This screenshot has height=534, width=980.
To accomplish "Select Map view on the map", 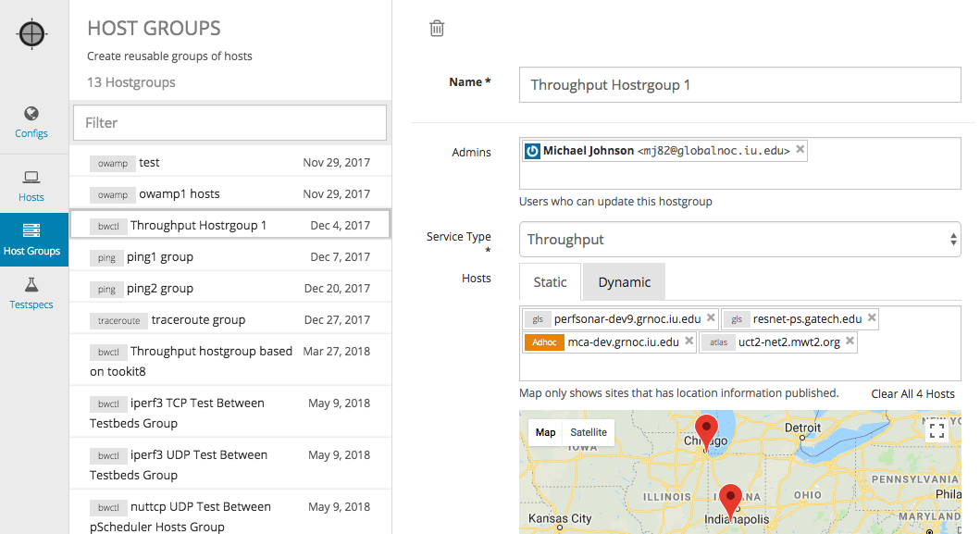I will coord(546,432).
